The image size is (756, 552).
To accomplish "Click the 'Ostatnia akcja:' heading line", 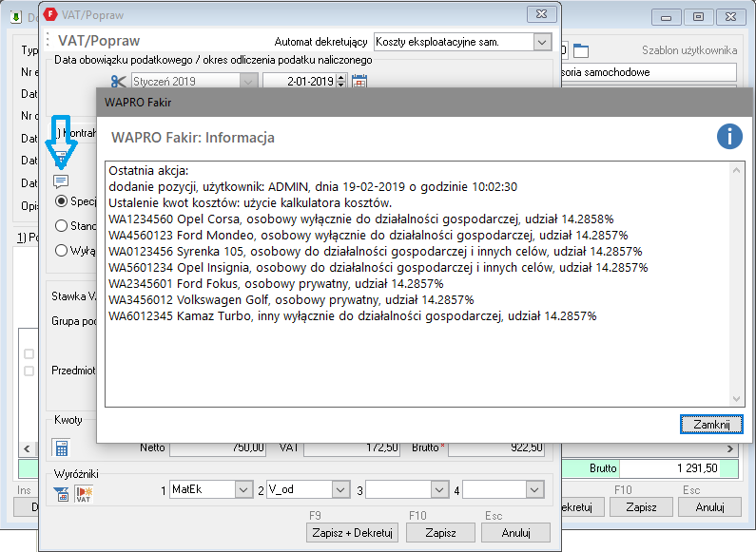I will (x=148, y=170).
